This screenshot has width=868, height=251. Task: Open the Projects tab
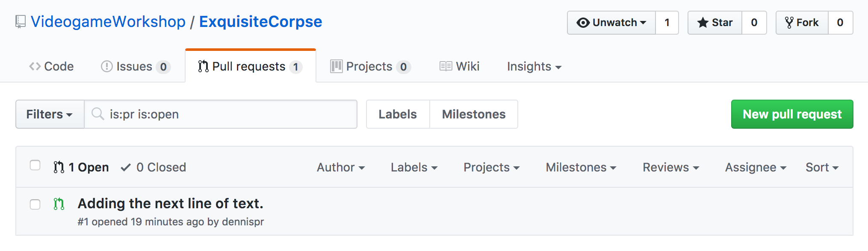click(370, 67)
